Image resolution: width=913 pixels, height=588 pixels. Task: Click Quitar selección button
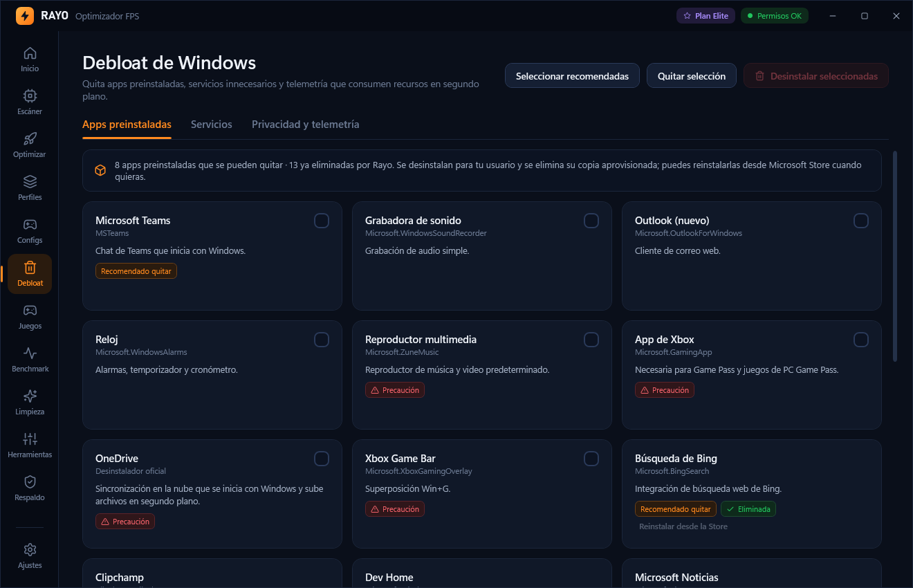click(692, 76)
